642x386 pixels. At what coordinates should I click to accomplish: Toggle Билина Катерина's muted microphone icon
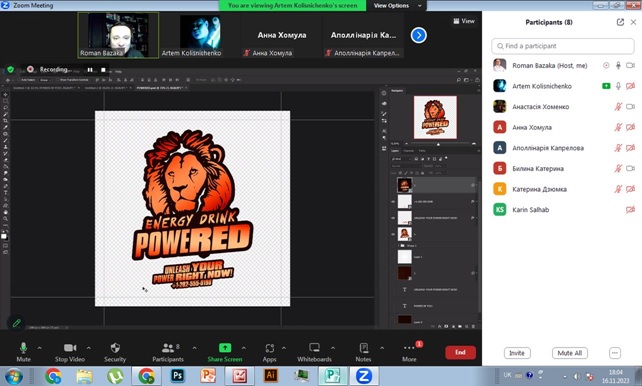(x=618, y=168)
